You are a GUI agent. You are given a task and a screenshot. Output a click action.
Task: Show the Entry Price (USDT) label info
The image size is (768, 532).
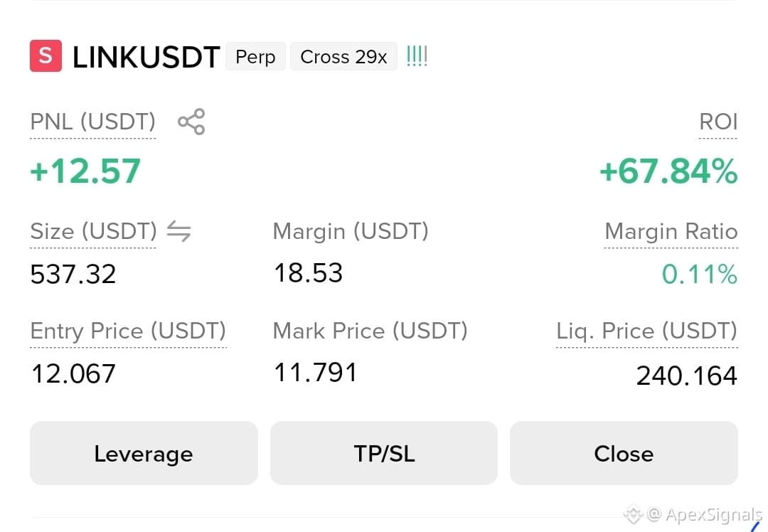pyautogui.click(x=128, y=331)
